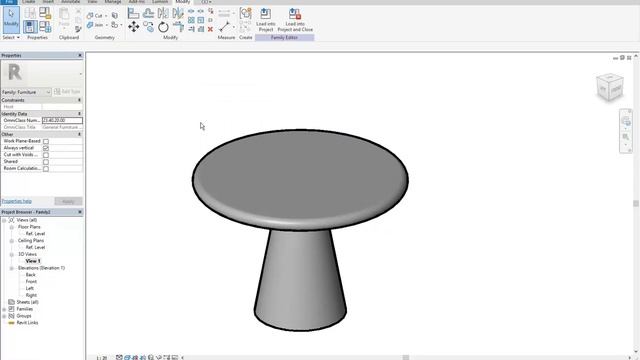
Task: Click the view scale 1:20 in the status bar
Action: coord(102,358)
